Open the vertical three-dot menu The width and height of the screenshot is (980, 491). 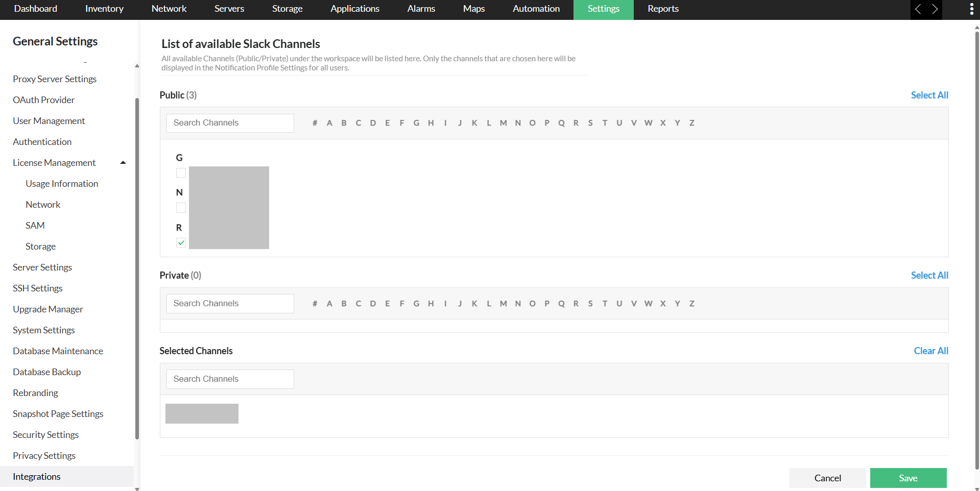[971, 9]
